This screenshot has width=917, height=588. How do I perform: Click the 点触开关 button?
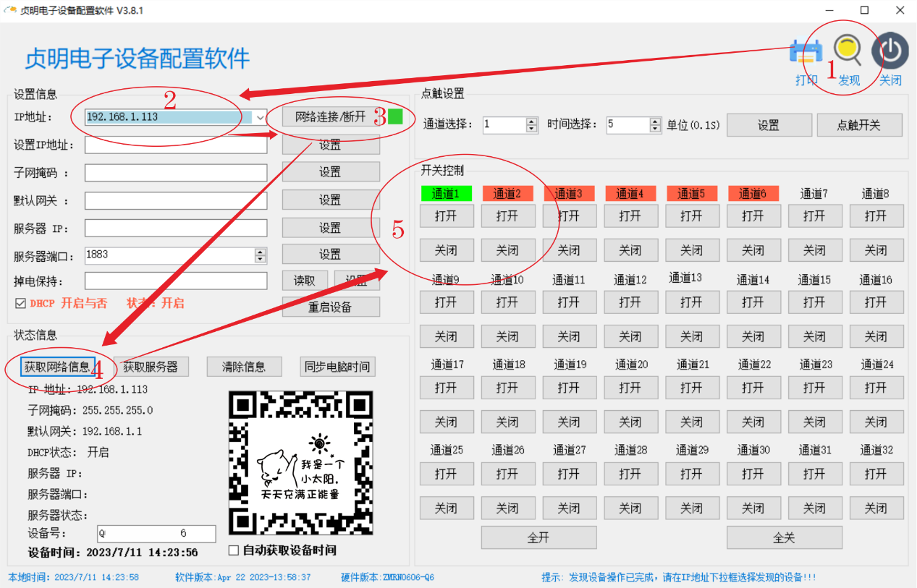859,125
